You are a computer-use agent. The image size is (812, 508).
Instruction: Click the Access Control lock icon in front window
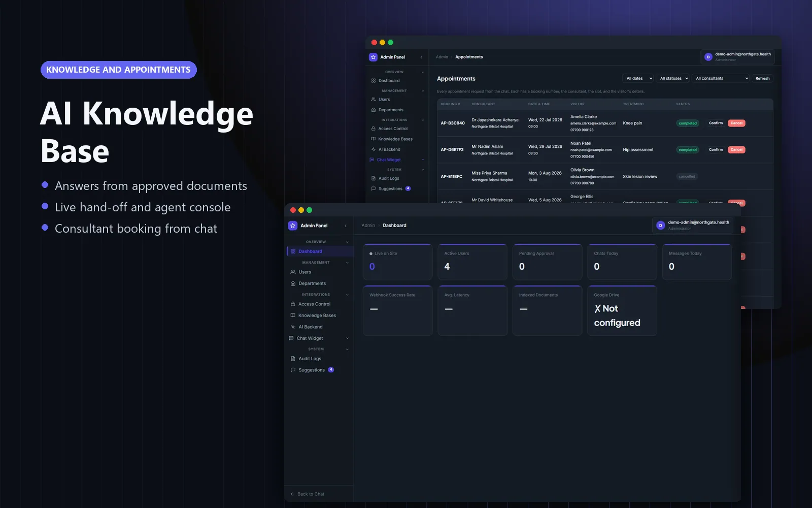coord(293,304)
